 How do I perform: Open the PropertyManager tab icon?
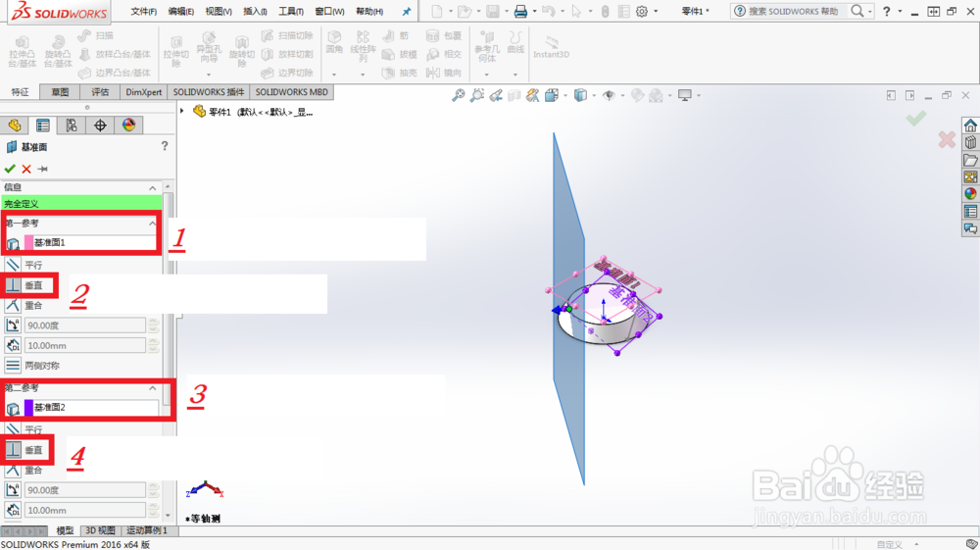click(42, 125)
